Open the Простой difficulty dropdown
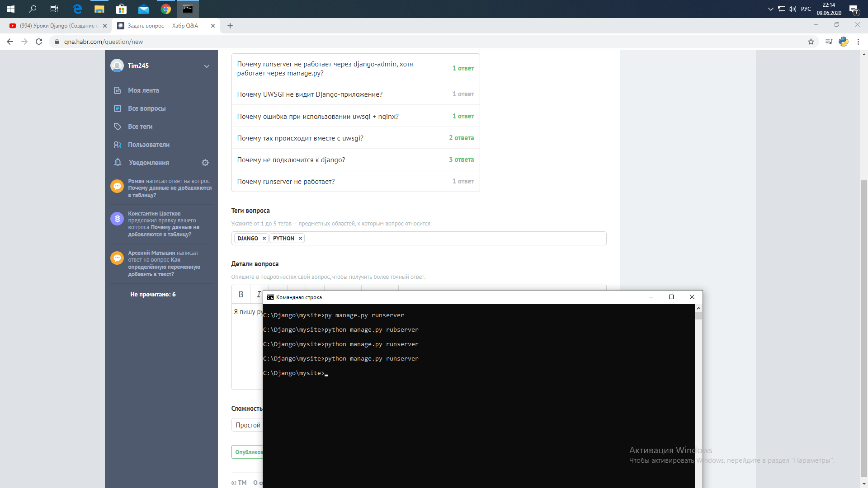 click(x=248, y=425)
